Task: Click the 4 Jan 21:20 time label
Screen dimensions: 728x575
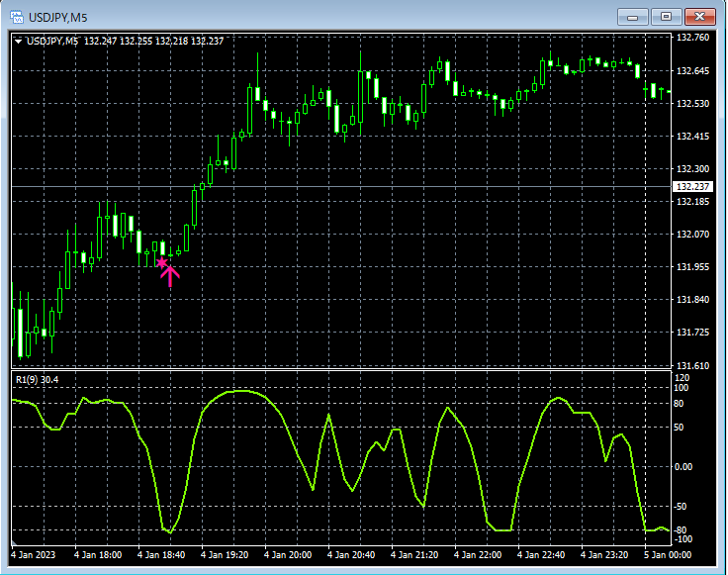Action: [x=414, y=555]
